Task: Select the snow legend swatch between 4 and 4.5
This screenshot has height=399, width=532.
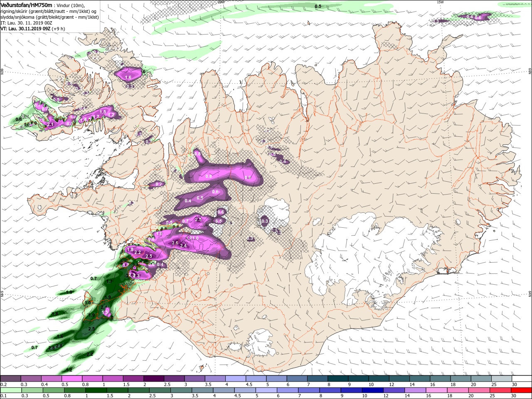Action: point(235,379)
